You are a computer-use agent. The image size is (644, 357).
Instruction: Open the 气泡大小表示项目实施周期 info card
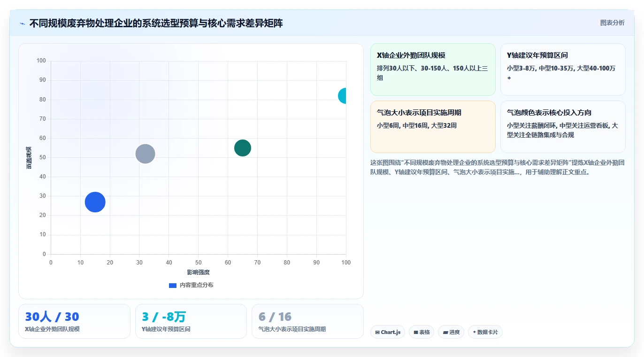pyautogui.click(x=433, y=127)
